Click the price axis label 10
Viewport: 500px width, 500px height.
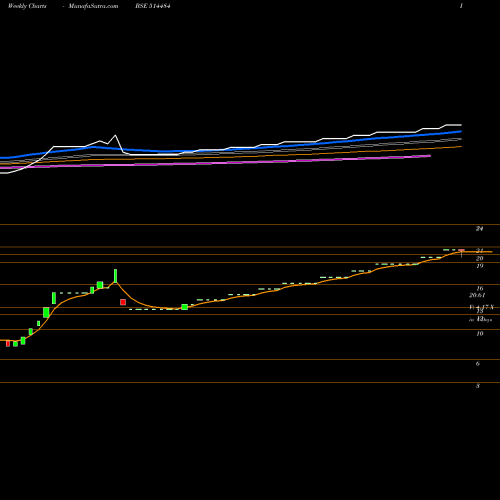click(x=480, y=334)
